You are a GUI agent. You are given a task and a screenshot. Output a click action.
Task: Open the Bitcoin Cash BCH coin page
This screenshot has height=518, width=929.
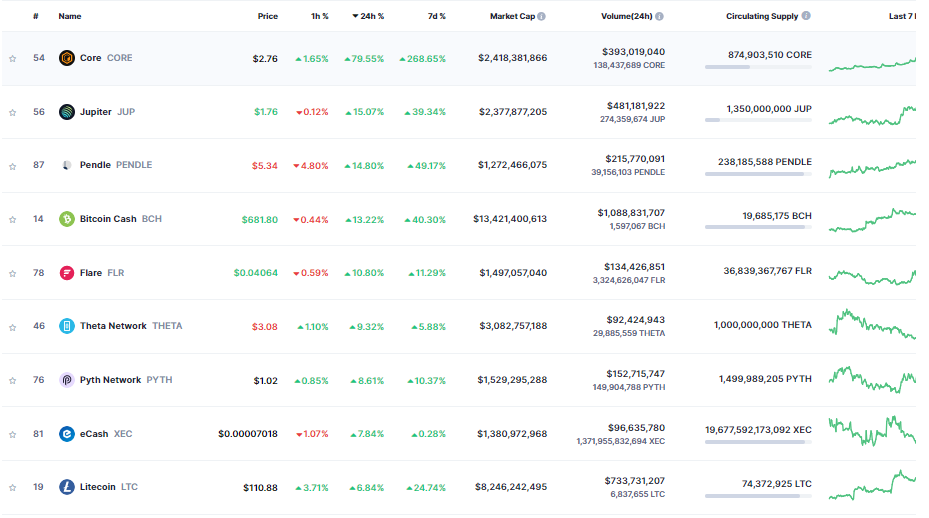pos(121,219)
